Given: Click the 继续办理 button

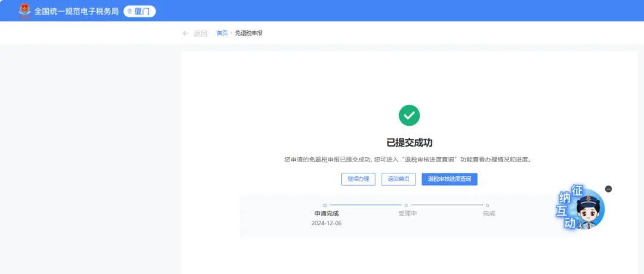Looking at the screenshot, I should coord(358,179).
